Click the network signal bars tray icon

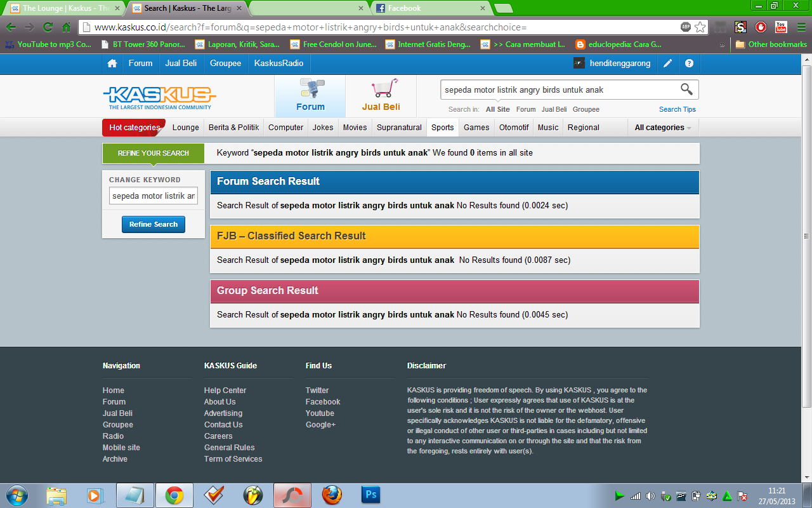(x=635, y=496)
